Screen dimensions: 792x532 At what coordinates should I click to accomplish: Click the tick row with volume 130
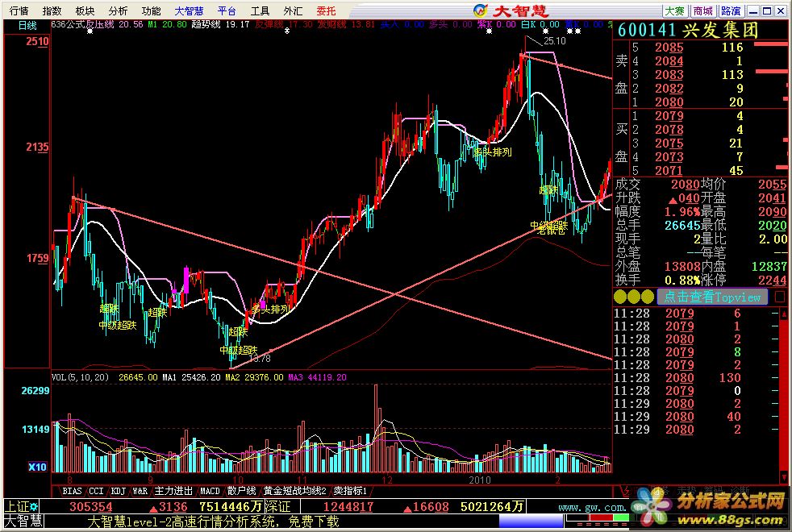697,377
